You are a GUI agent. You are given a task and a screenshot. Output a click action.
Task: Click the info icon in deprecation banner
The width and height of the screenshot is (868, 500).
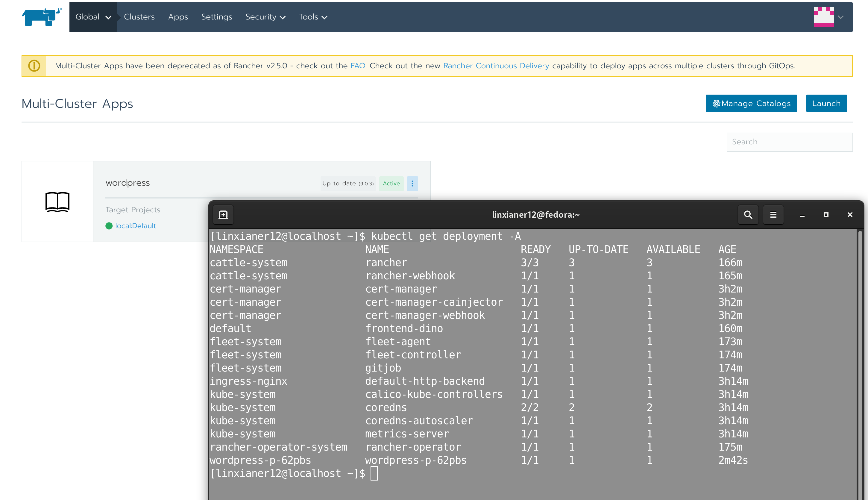34,66
